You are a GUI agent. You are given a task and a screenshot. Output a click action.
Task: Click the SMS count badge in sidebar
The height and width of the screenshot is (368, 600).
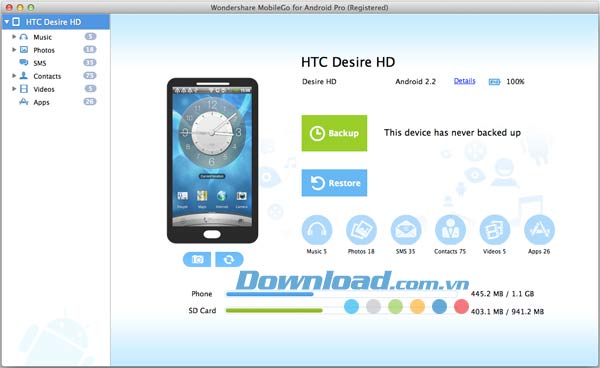pyautogui.click(x=90, y=62)
